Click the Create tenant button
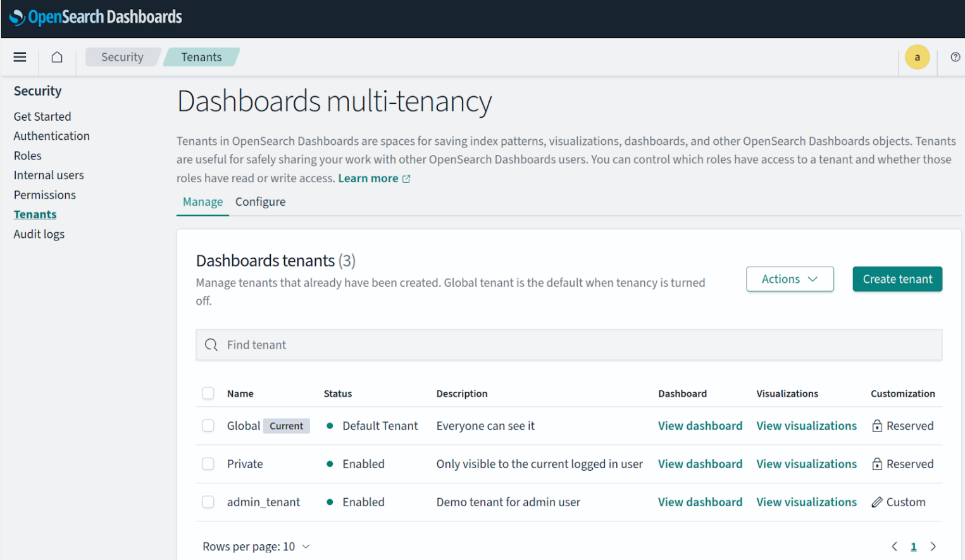965x560 pixels. (x=897, y=279)
